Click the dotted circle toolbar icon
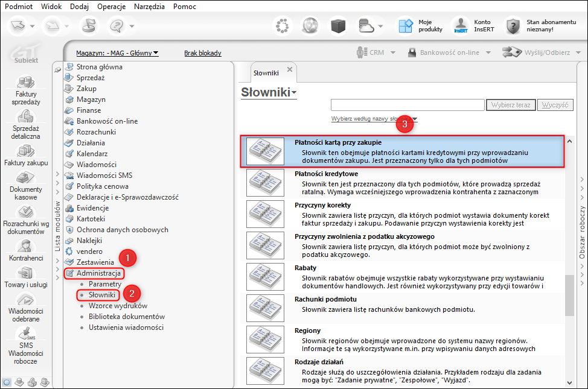Image resolution: width=588 pixels, height=389 pixels. 282,26
